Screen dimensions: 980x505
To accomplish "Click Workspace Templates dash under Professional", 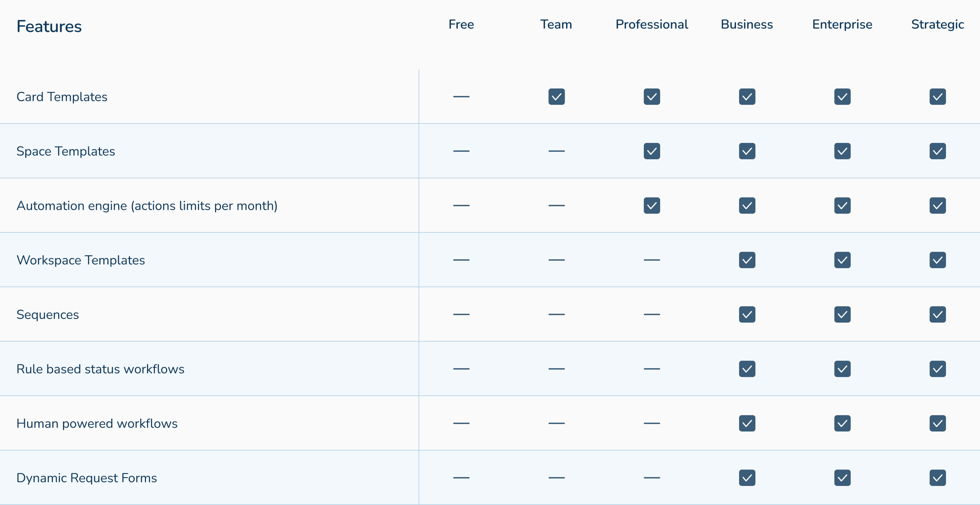I will pos(652,260).
